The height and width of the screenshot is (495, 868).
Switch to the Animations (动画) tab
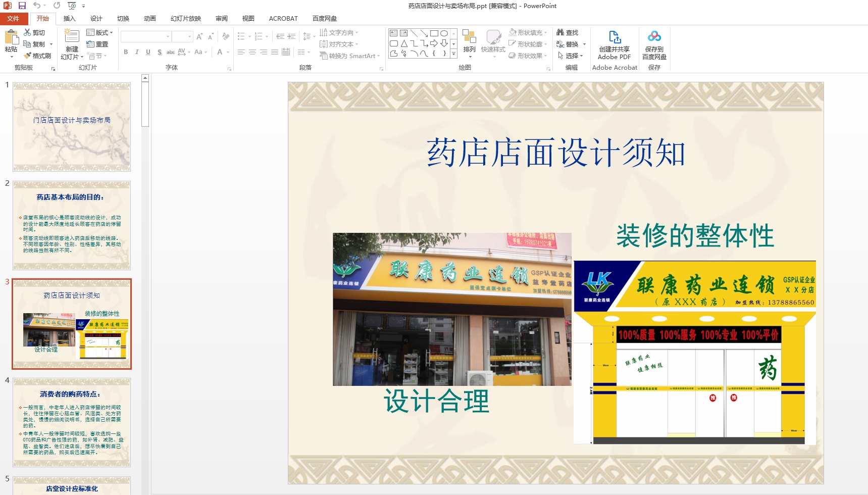(149, 19)
